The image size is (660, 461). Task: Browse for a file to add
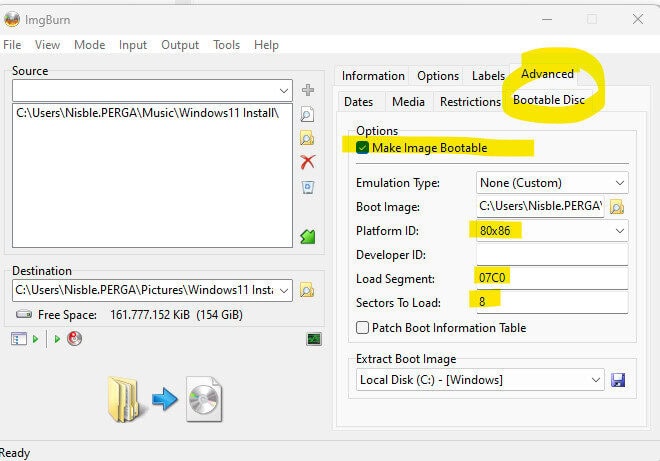(308, 114)
